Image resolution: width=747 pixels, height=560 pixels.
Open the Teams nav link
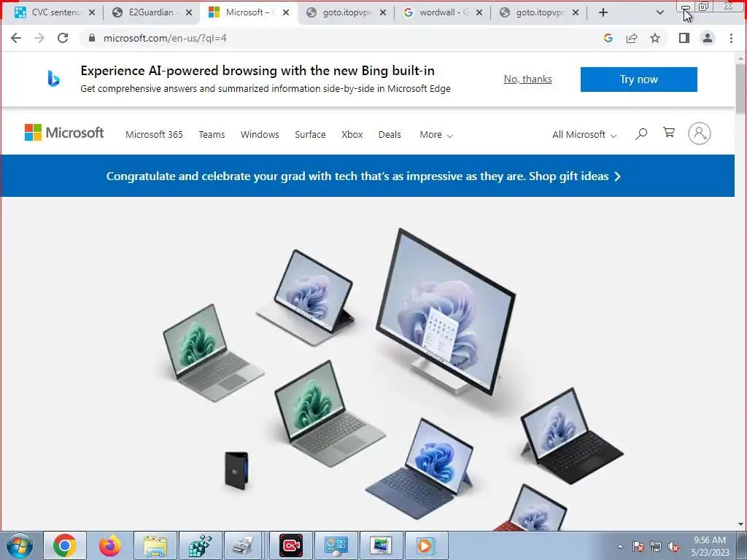tap(212, 134)
